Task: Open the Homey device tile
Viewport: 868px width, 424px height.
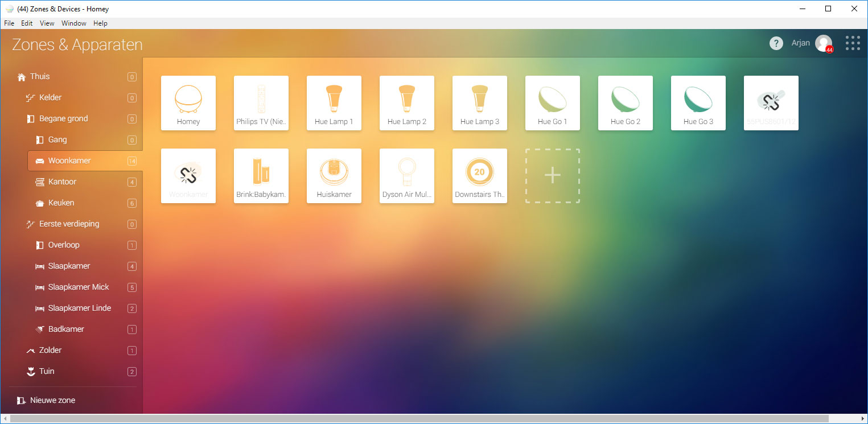Action: tap(188, 103)
